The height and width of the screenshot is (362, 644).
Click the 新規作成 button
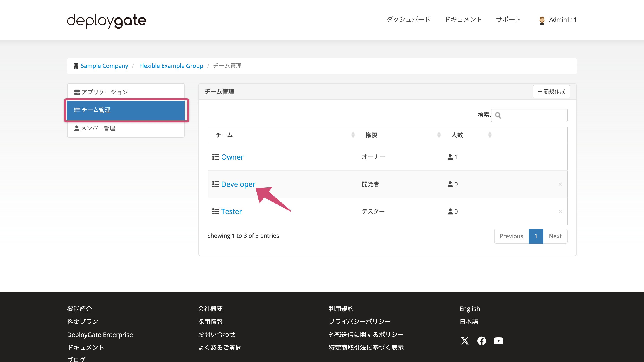(551, 91)
